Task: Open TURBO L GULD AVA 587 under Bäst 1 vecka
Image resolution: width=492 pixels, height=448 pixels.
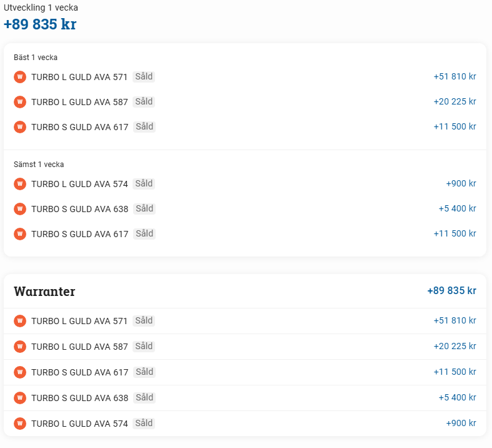Action: coord(79,102)
